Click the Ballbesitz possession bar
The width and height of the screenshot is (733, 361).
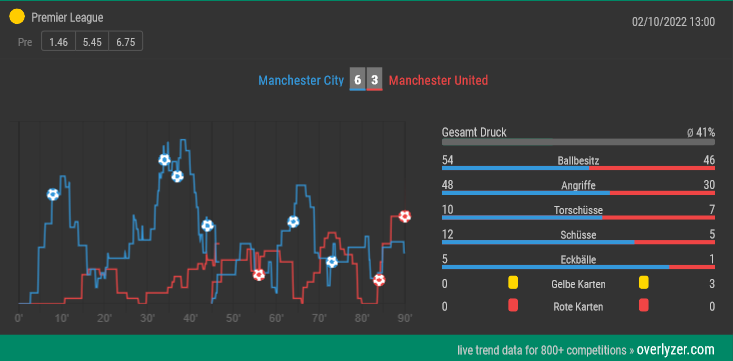pos(578,168)
